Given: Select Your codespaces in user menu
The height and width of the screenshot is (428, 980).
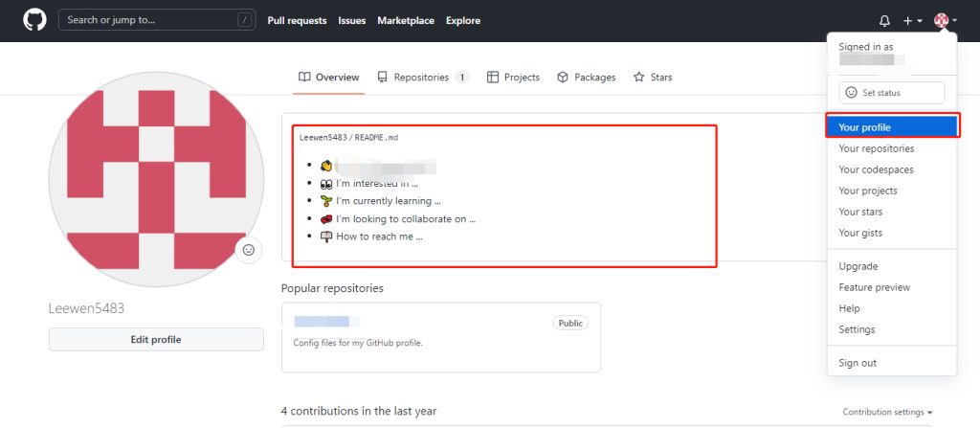Looking at the screenshot, I should tap(892, 169).
